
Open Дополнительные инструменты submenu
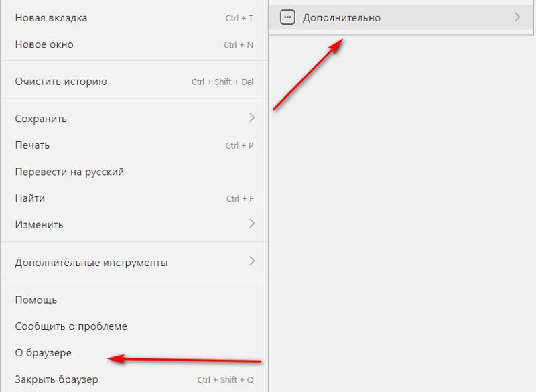click(x=135, y=262)
